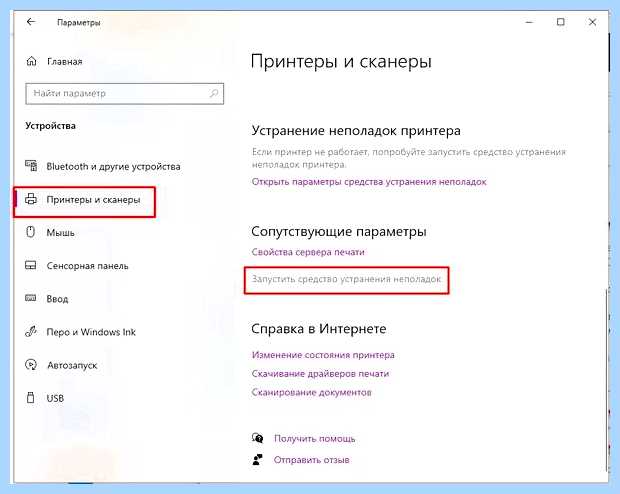This screenshot has width=620, height=494.
Task: Click the pen icon for Windows Ink
Action: point(31,331)
